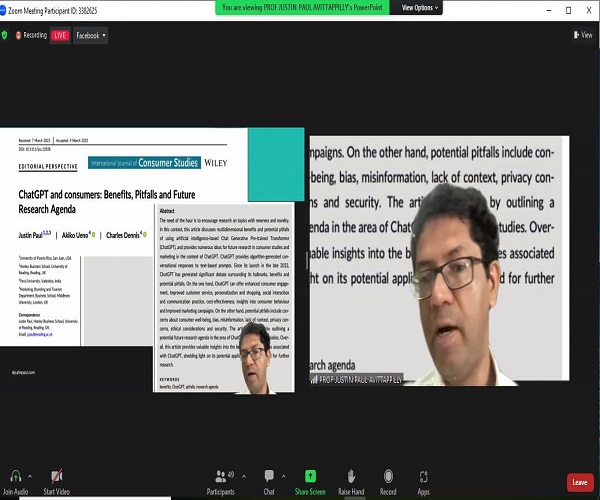Image resolution: width=600 pixels, height=500 pixels.
Task: Click the green encryption shield icon
Action: tap(5, 35)
